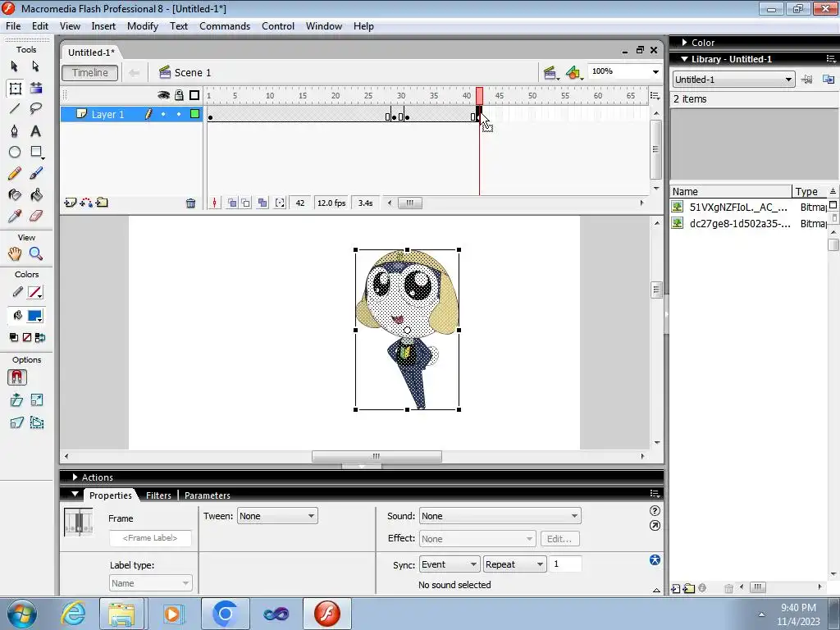Click the Scene 1 label
Image resolution: width=840 pixels, height=630 pixels.
click(192, 73)
